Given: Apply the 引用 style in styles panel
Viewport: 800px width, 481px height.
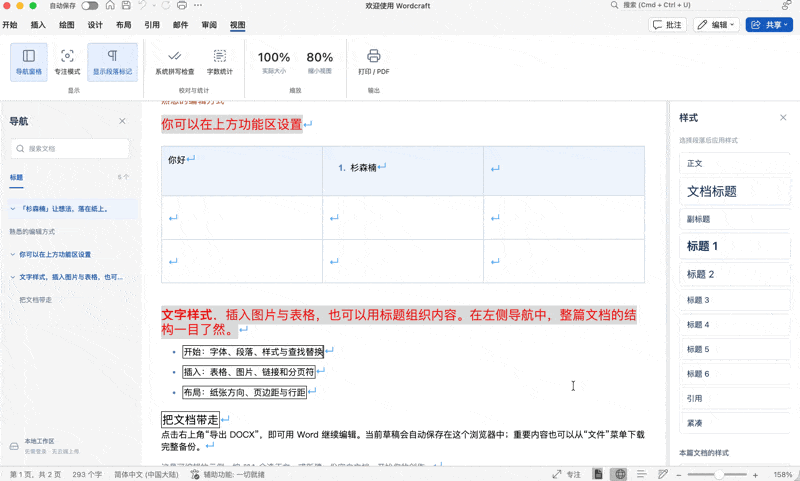Looking at the screenshot, I should point(735,398).
